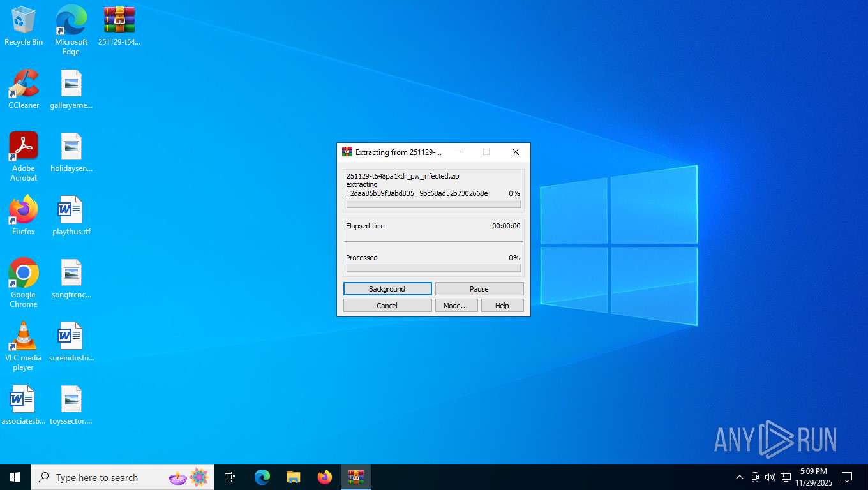Select the associatesb... Word document
Screen dimensions: 868x490
[x=24, y=405]
